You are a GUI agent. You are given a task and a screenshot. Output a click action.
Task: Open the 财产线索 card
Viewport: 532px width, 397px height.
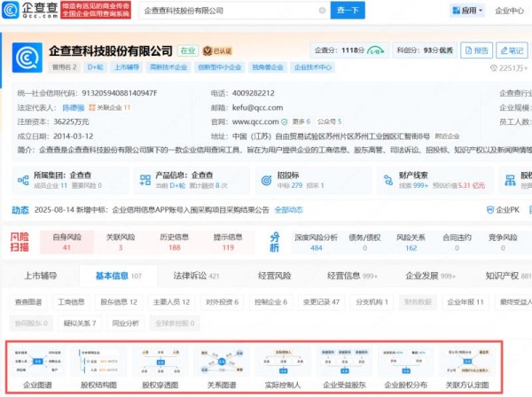coord(435,180)
